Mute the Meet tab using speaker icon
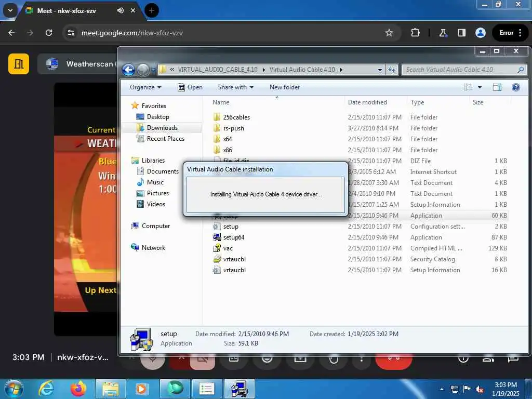Screen dimensions: 532x399 121,10
